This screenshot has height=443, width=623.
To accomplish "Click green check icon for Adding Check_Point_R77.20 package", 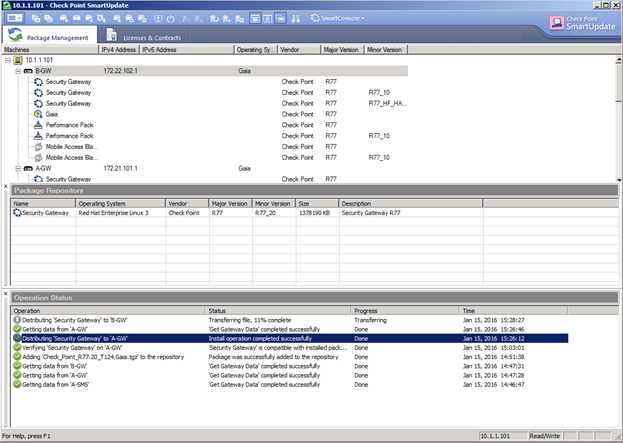I will (17, 357).
